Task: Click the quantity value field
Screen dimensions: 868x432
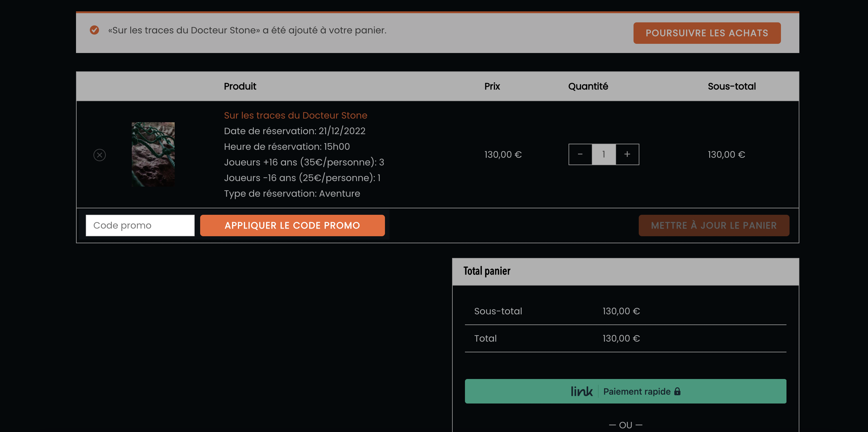Action: point(604,154)
